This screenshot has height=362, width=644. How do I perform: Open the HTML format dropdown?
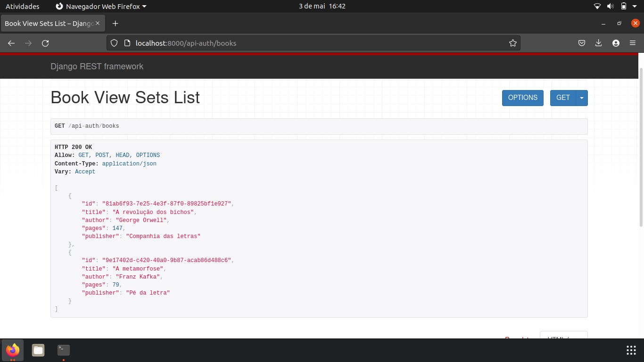tap(563, 337)
